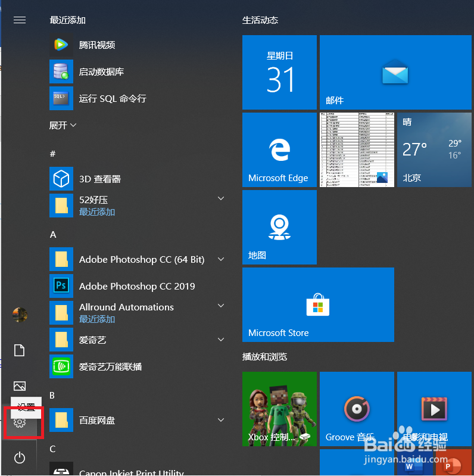Open the 爱奇艺 folder entry
This screenshot has height=476, width=474.
pyautogui.click(x=139, y=340)
